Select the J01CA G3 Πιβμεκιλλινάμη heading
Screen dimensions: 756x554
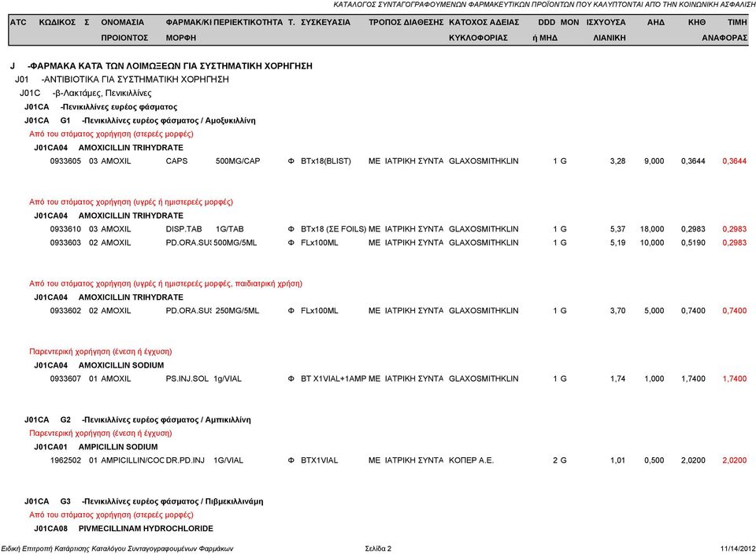pyautogui.click(x=143, y=501)
